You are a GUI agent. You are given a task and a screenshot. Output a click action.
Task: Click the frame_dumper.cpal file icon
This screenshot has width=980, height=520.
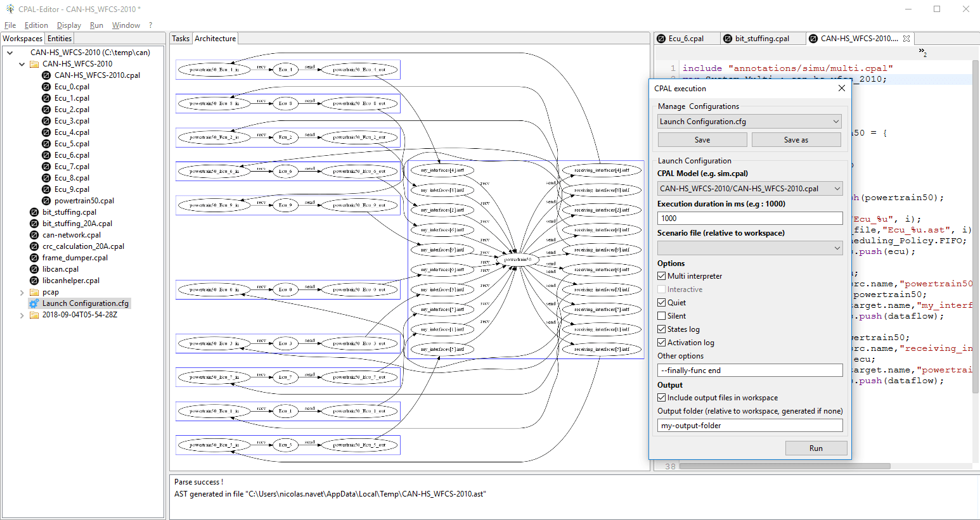click(34, 258)
